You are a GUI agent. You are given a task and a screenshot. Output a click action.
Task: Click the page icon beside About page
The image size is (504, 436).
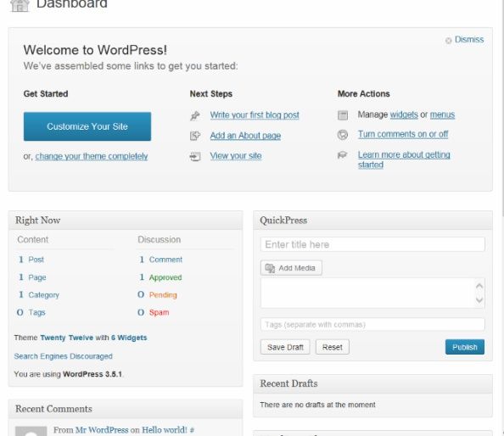click(195, 136)
